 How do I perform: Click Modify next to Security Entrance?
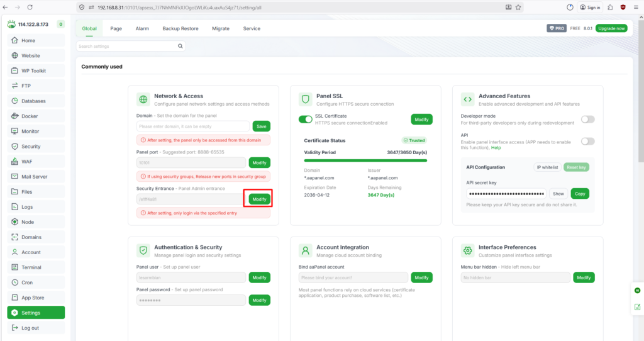258,199
